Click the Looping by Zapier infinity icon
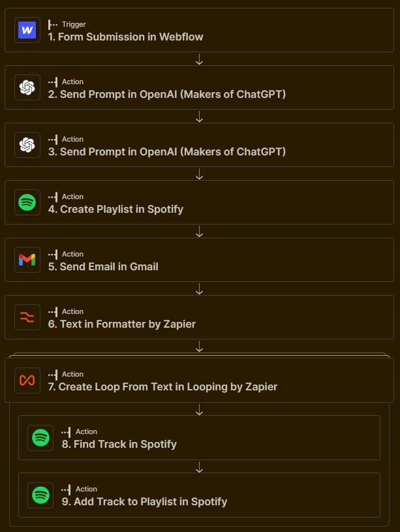Viewport: 400px width, 532px height. (26, 379)
